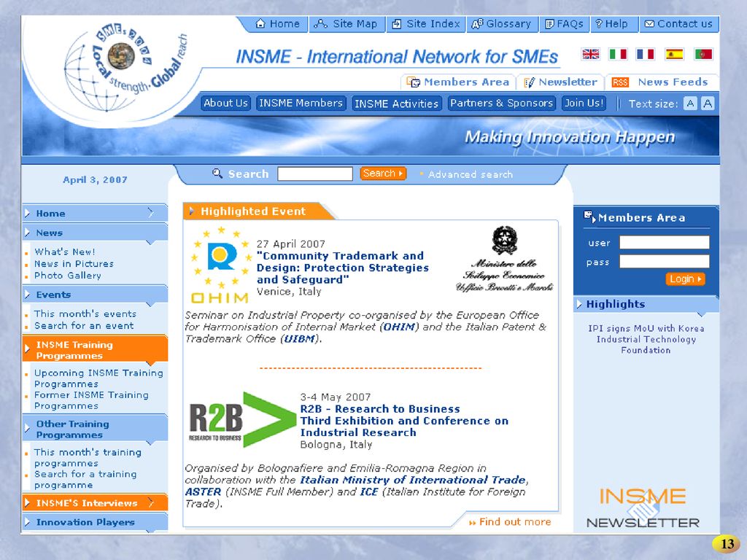This screenshot has width=747, height=560.
Task: Click the R2B Research to Business logo
Action: (242, 419)
